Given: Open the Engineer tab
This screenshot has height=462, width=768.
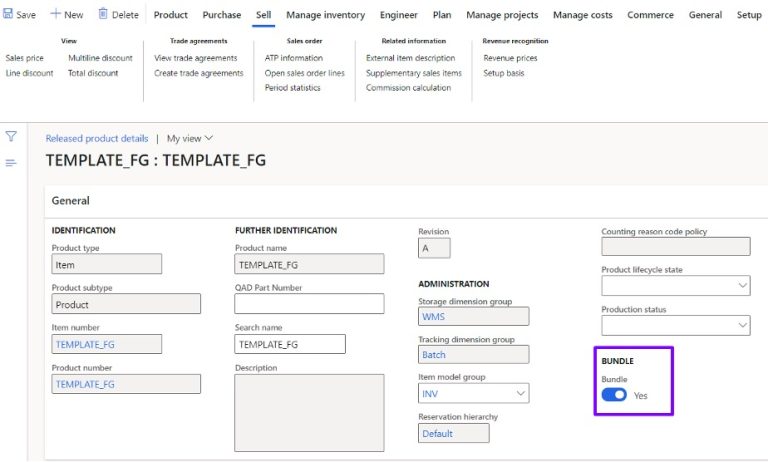Looking at the screenshot, I should coord(399,15).
